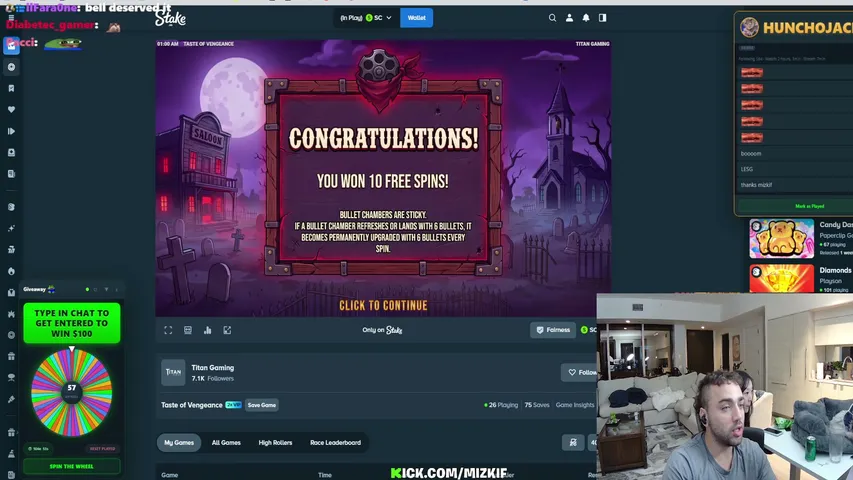Image resolution: width=853 pixels, height=480 pixels.
Task: Click to continue on the free spins popup
Action: point(383,306)
